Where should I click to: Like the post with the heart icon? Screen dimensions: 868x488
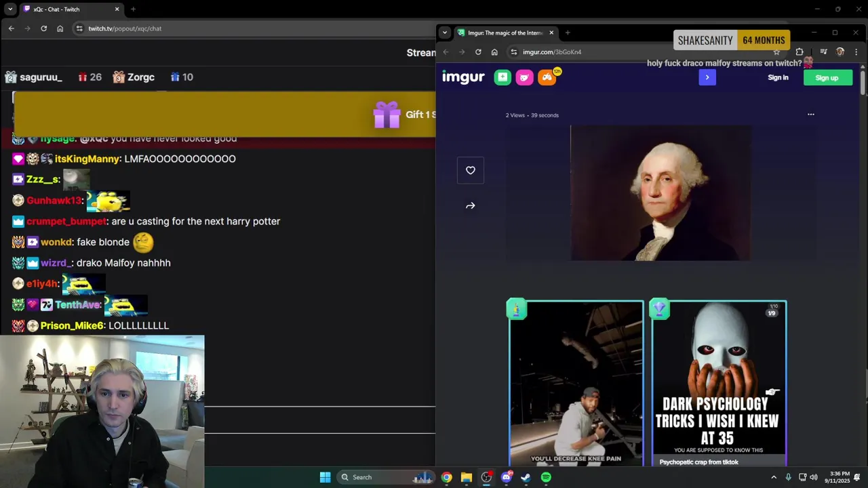click(471, 170)
